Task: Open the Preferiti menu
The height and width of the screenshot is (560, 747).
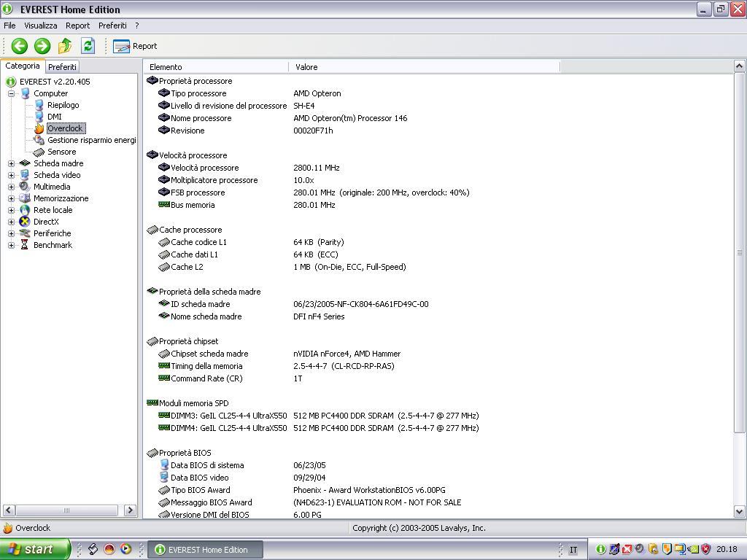Action: (x=112, y=26)
